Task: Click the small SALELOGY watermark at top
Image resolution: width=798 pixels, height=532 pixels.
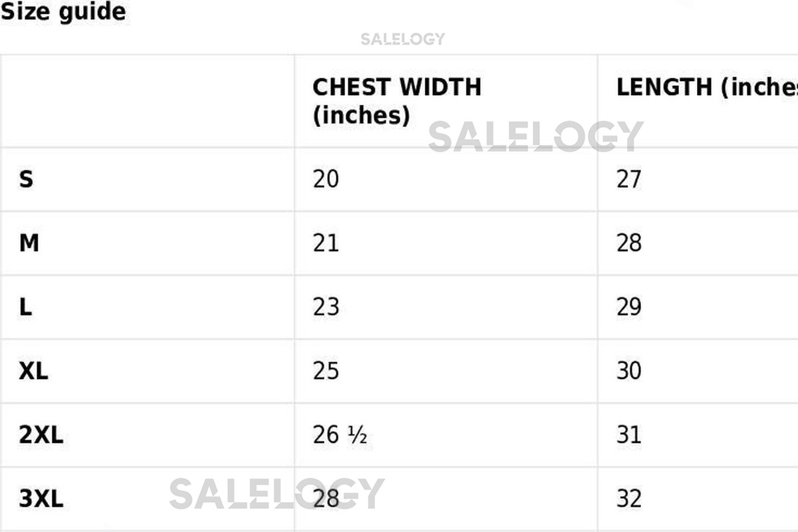Action: 402,39
